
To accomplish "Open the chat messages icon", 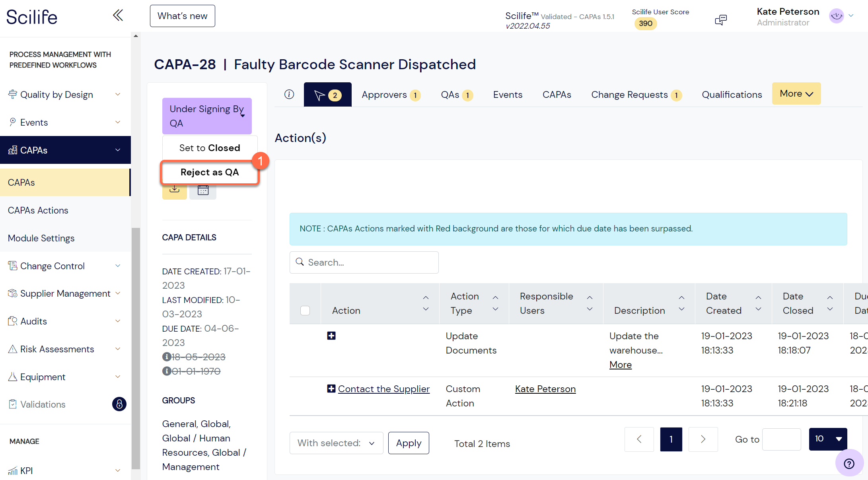I will (721, 19).
